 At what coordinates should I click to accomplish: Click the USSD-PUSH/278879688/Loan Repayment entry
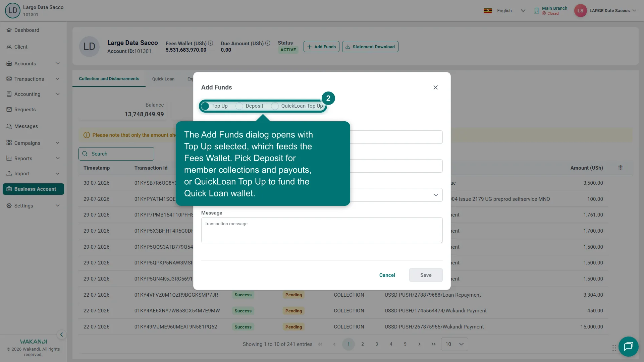coord(433,295)
